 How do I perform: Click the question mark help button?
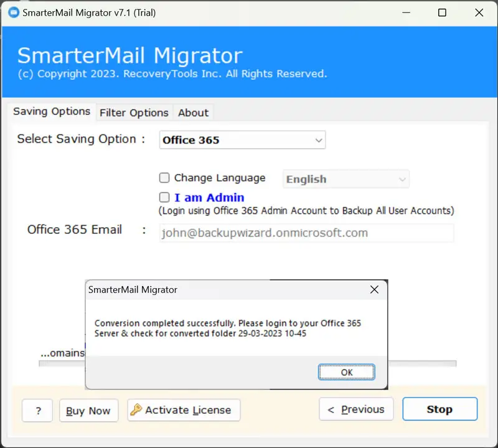[37, 411]
